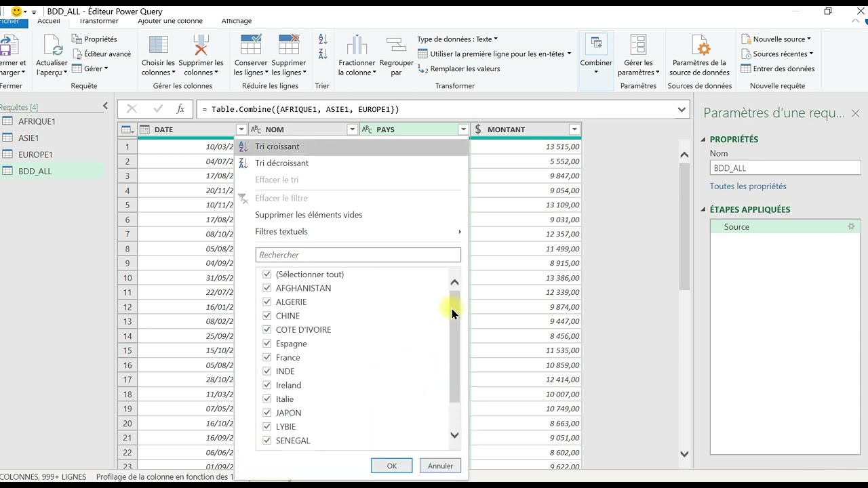Screen dimensions: 868x488
Task: Click the Supprimer les lignes icon
Action: pyautogui.click(x=289, y=45)
